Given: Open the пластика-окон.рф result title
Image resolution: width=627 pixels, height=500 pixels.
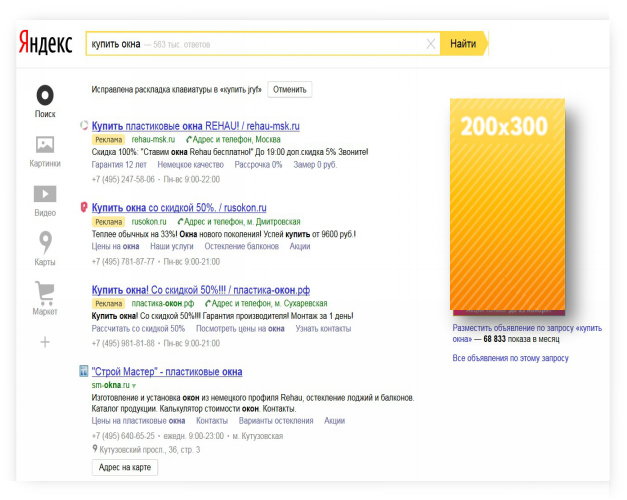Looking at the screenshot, I should click(201, 290).
